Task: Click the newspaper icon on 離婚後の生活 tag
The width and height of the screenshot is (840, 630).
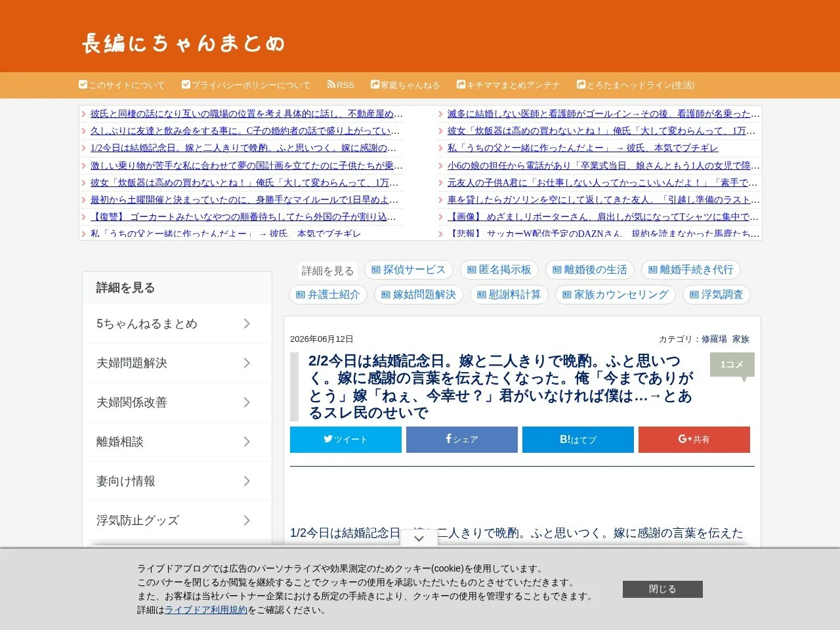Action: click(557, 270)
